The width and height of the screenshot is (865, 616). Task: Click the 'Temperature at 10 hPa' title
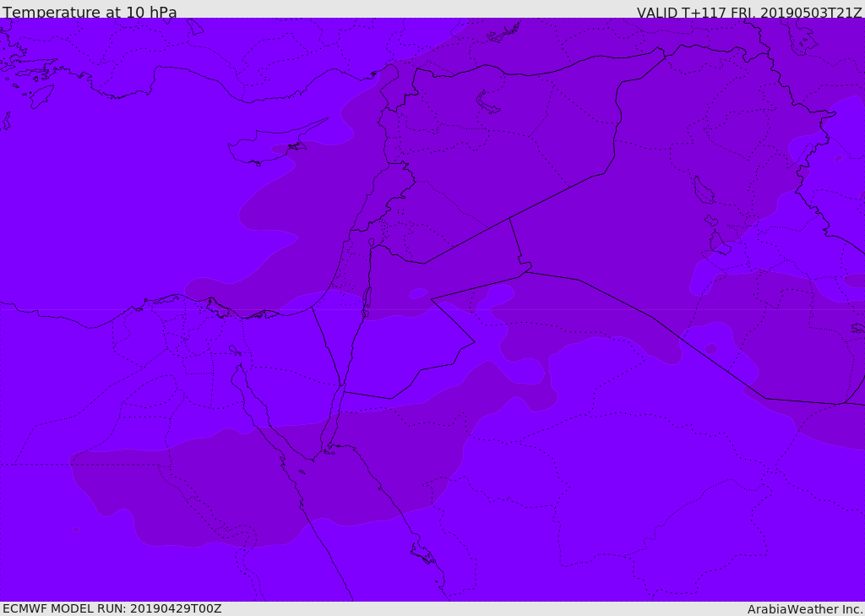coord(90,12)
